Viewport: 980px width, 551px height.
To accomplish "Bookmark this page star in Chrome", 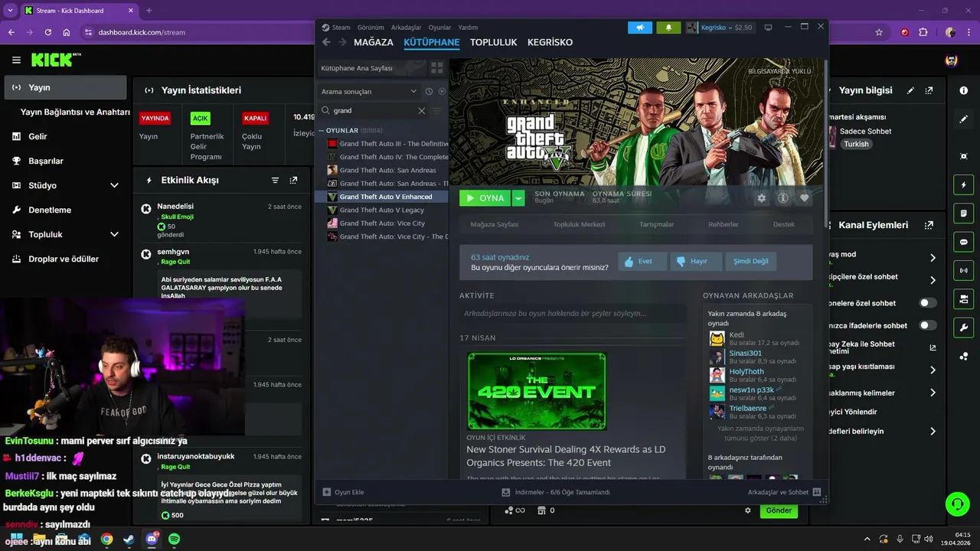I will [x=879, y=32].
